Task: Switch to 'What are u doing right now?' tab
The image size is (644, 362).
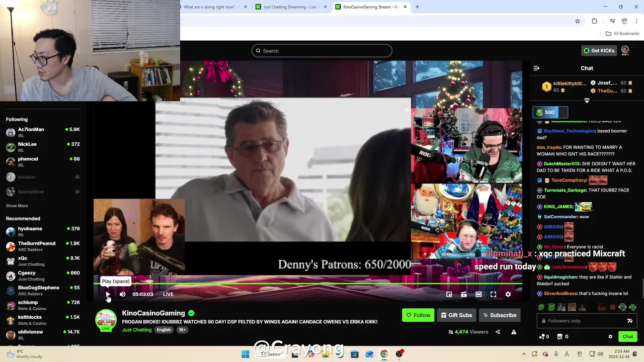Action: coord(215,7)
